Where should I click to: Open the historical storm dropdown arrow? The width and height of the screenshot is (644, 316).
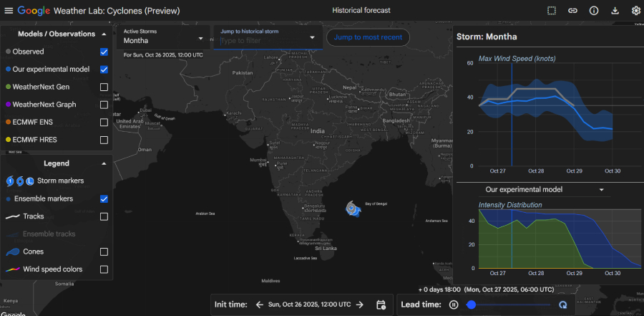pyautogui.click(x=312, y=37)
